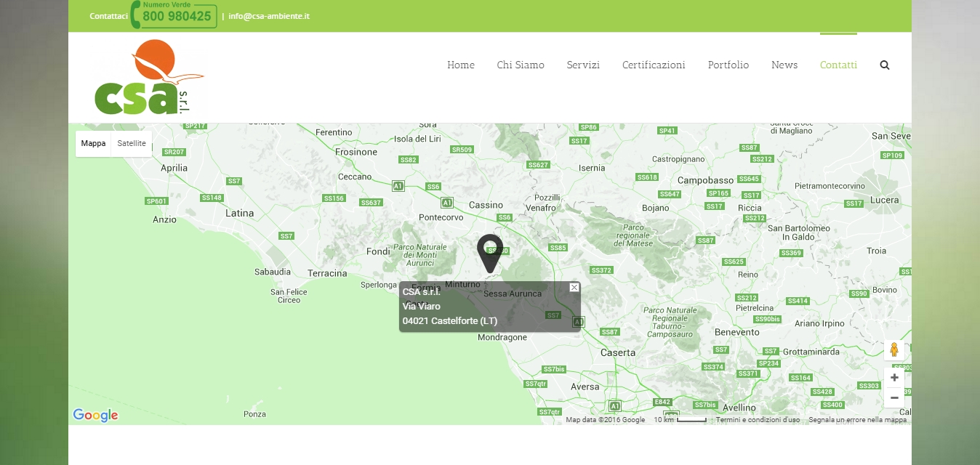The width and height of the screenshot is (980, 465).
Task: Click Segnala un errore nella mappa link
Action: click(858, 420)
